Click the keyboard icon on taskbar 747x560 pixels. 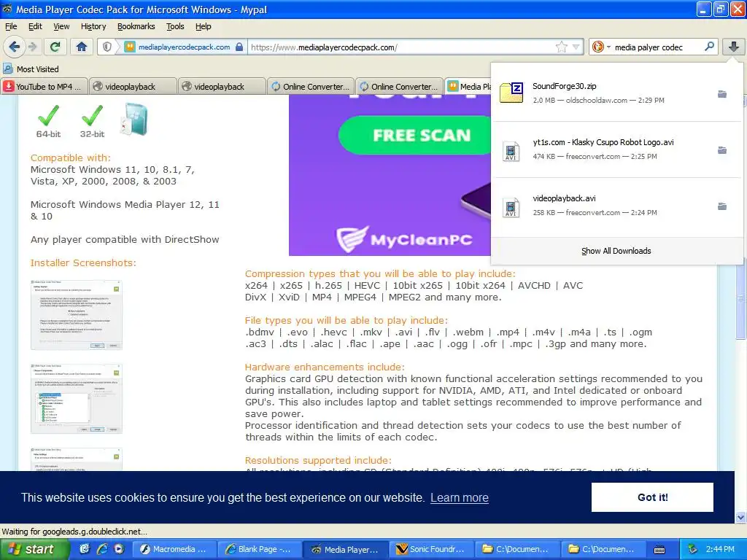[659, 550]
